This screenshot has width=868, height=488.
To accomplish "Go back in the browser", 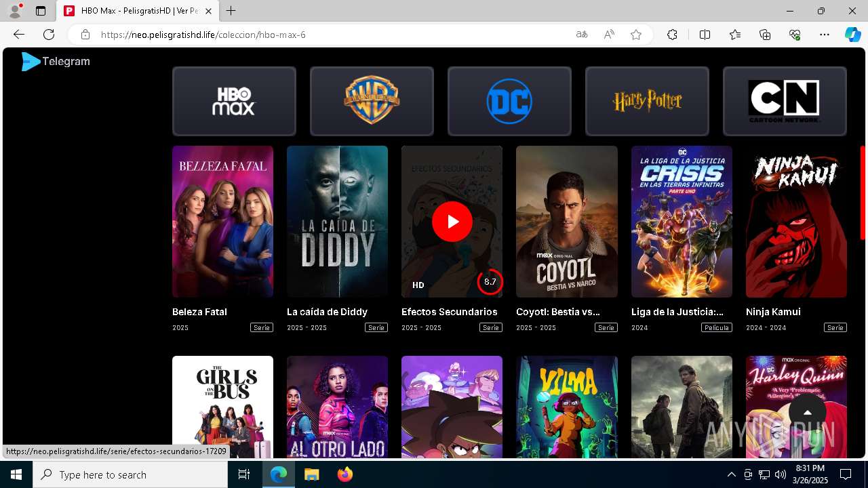I will coord(19,35).
